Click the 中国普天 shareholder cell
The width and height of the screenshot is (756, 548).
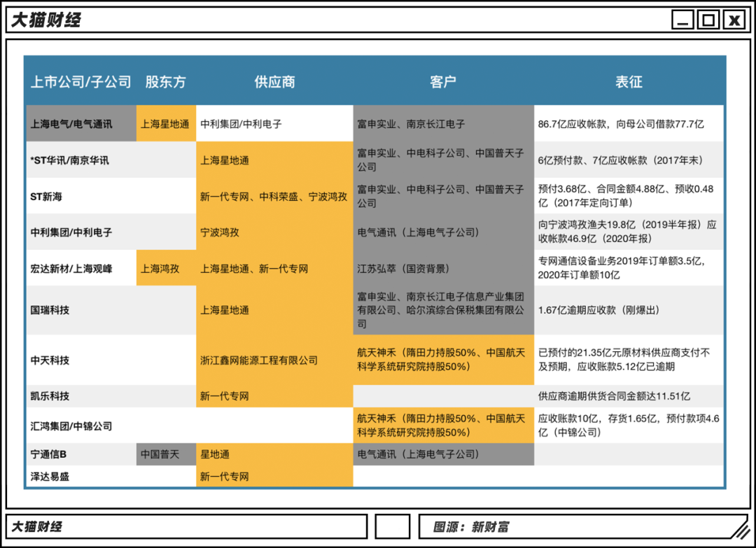tap(166, 454)
